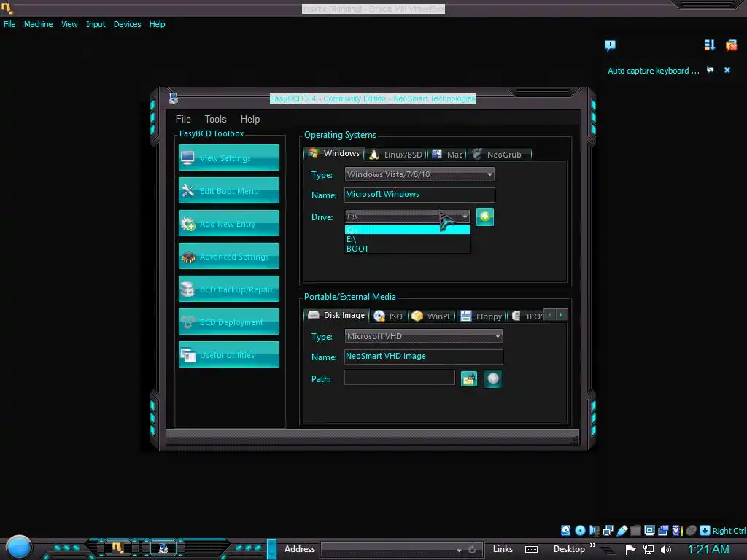Click the notification speech bubble icon
747x560 pixels.
point(611,45)
